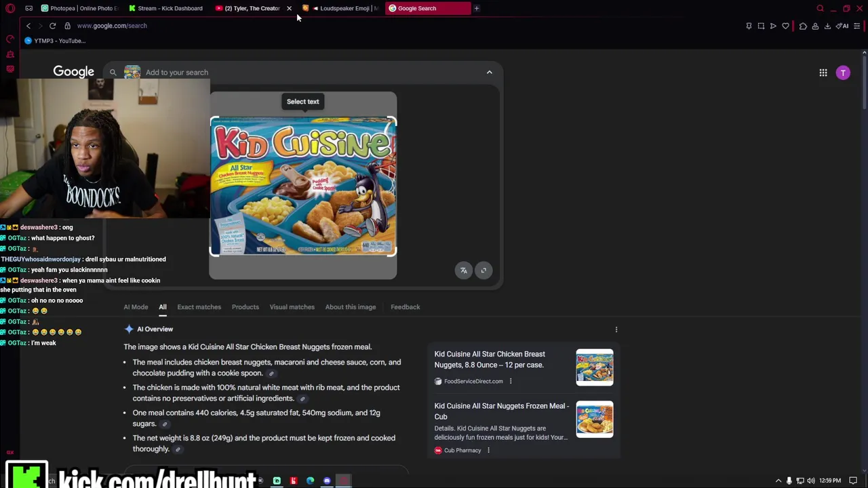Open source link after 12g sugars bullet
868x488 pixels.
point(164,424)
